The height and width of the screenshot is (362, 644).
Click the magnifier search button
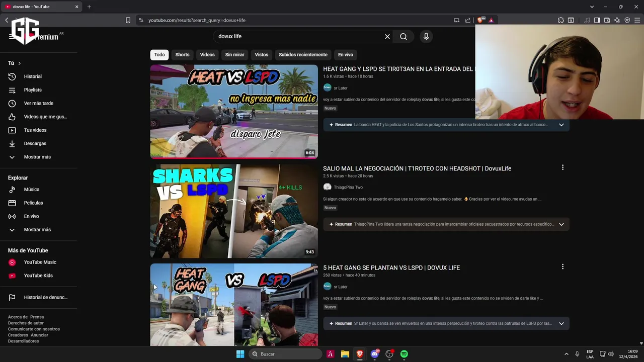(x=404, y=36)
